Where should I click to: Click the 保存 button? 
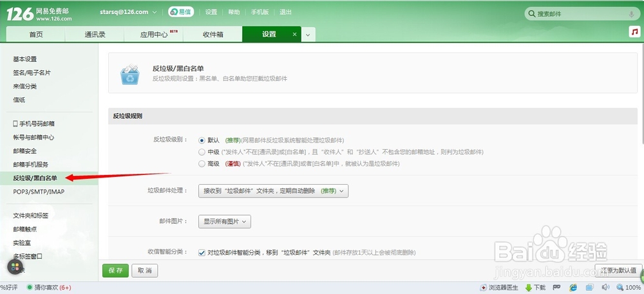[115, 271]
